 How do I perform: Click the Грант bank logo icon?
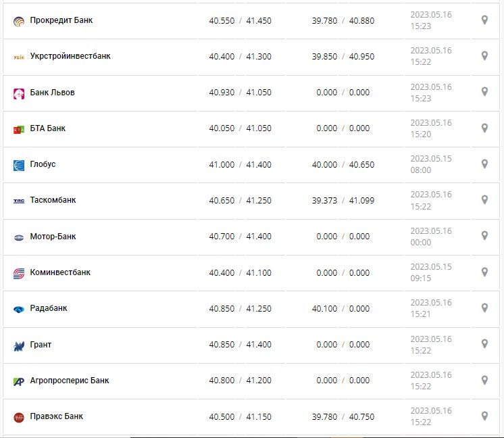tap(19, 345)
